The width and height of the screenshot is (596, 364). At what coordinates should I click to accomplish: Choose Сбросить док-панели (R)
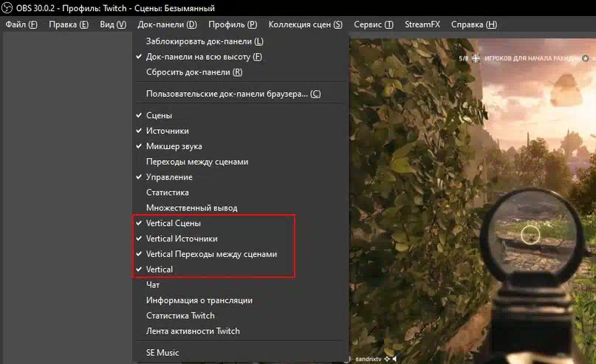[240, 72]
